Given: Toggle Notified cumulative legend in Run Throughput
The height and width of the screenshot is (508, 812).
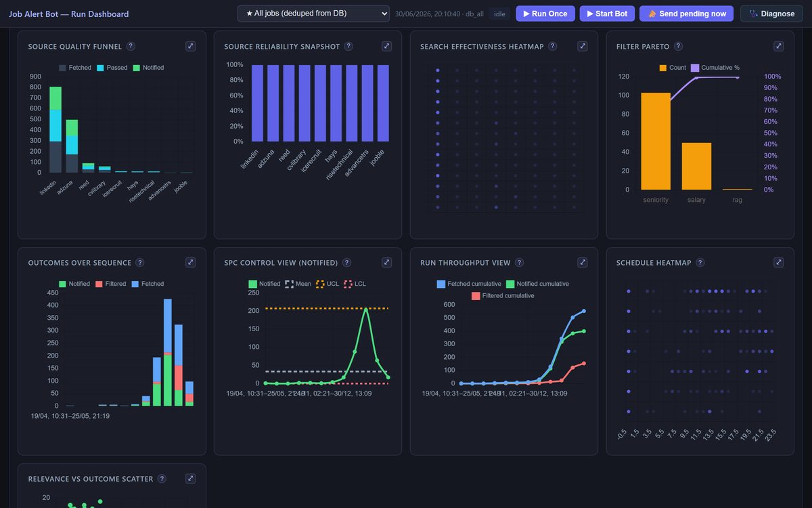Looking at the screenshot, I should (x=537, y=284).
